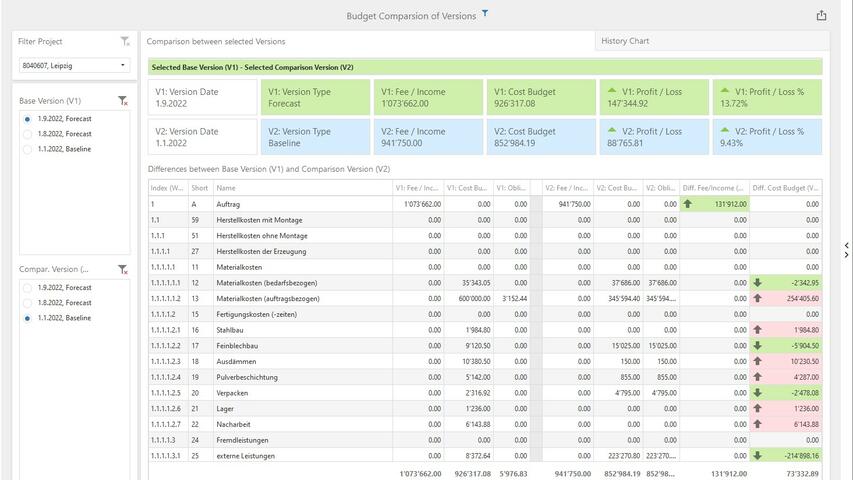Click the V1 Profit / Loss arrow icon
Screen dimensions: 853x480
point(612,91)
